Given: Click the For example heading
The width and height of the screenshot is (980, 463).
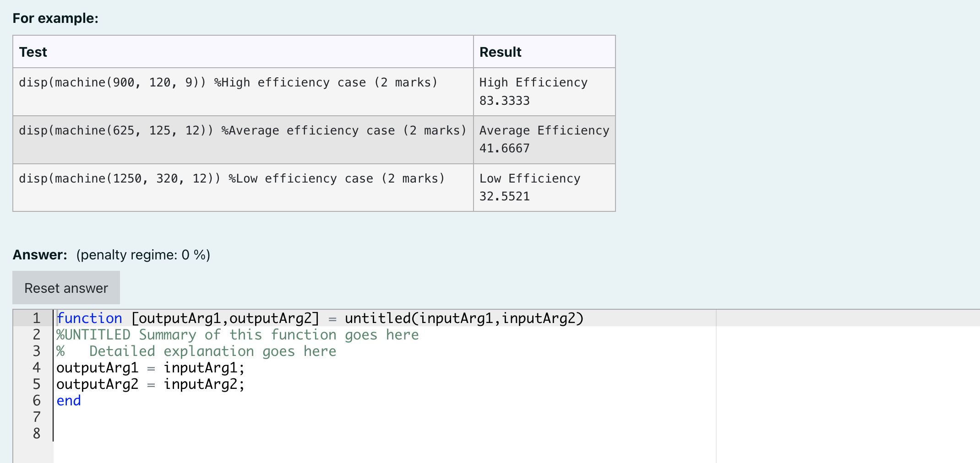Looking at the screenshot, I should tap(55, 18).
